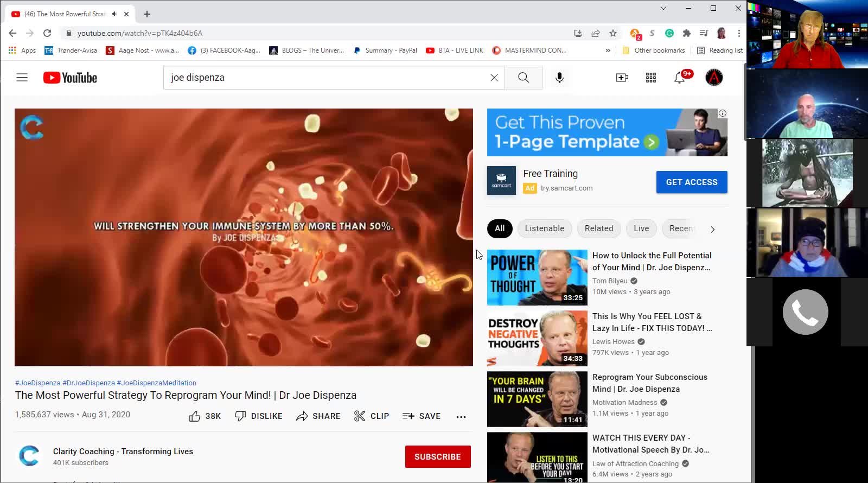Select the Related filter chip
The height and width of the screenshot is (483, 868).
coord(599,228)
